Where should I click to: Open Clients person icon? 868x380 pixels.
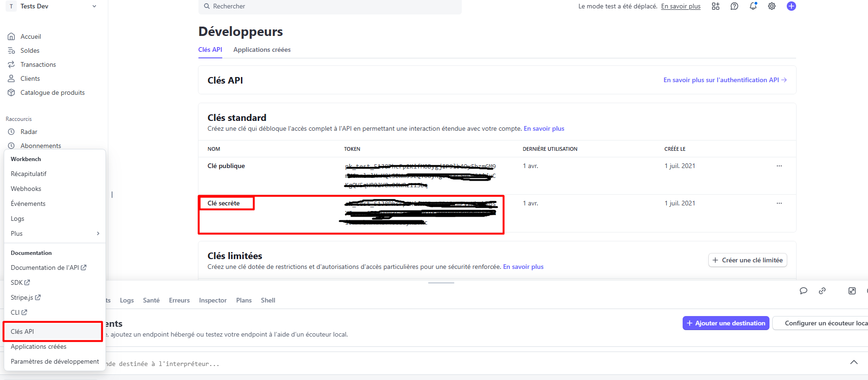click(x=11, y=78)
